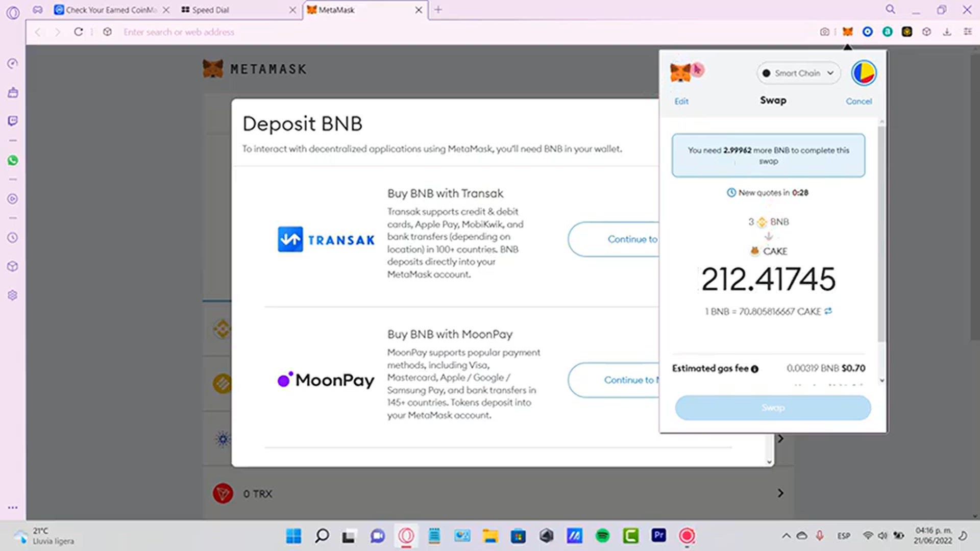Open the weather widget on taskbar

tap(44, 536)
